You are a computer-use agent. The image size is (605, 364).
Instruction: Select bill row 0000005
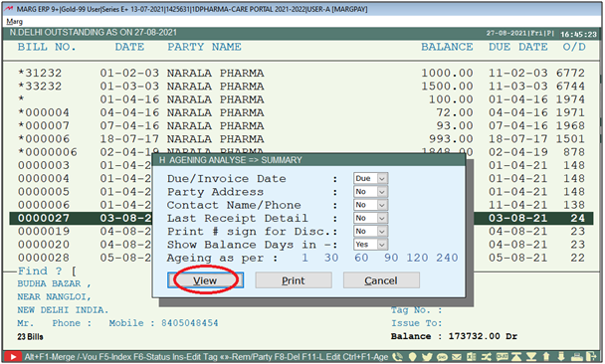pos(301,192)
